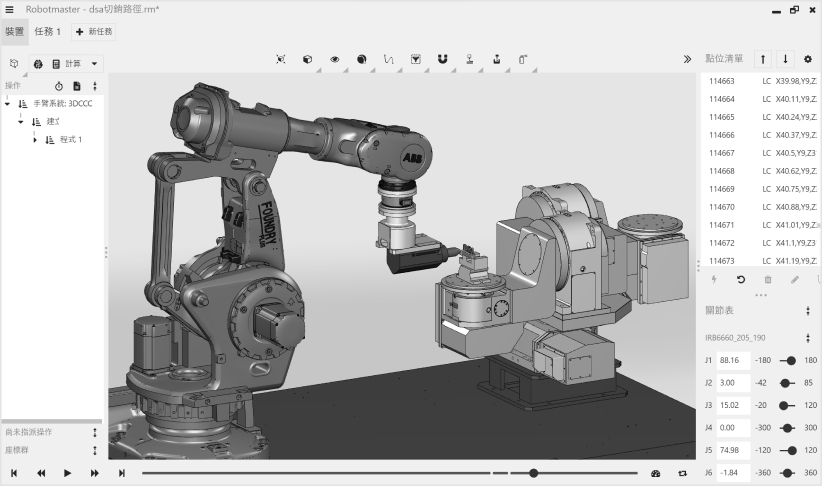This screenshot has width=822, height=486.
Task: Open point list settings via the gear icon
Action: 808,59
